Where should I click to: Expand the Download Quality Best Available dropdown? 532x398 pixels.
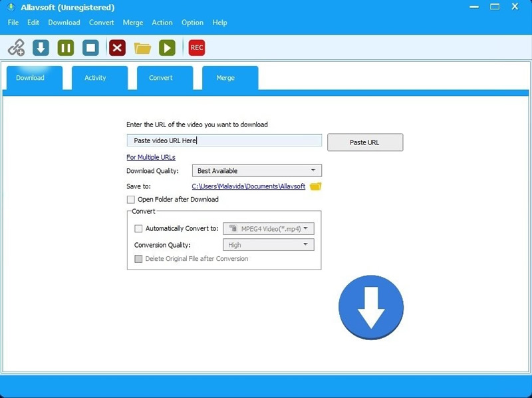click(x=257, y=170)
